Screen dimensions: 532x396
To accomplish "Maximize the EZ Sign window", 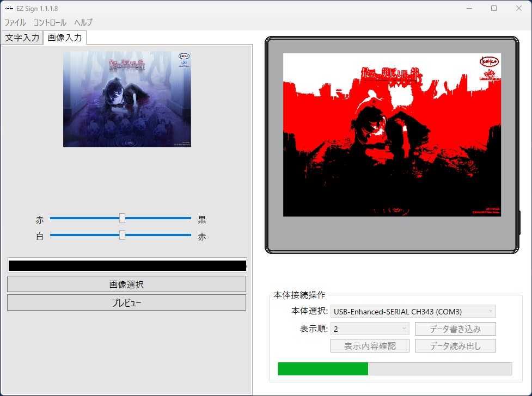I will coord(494,9).
